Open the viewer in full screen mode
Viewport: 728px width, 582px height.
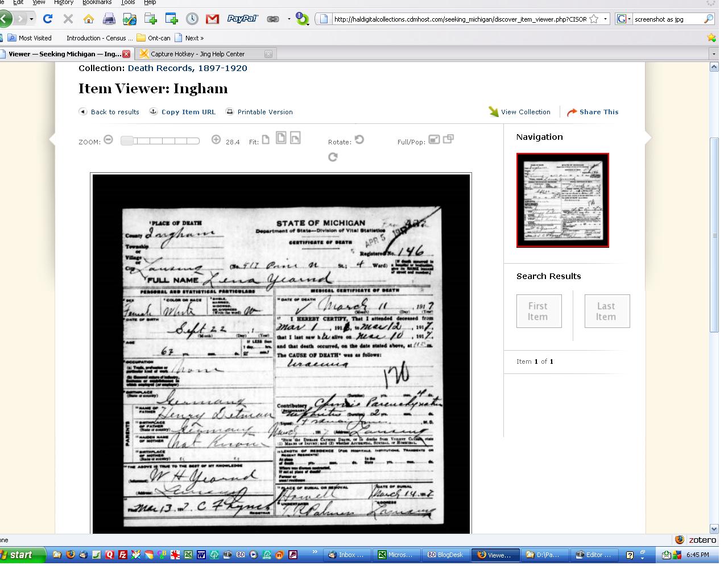pyautogui.click(x=434, y=139)
